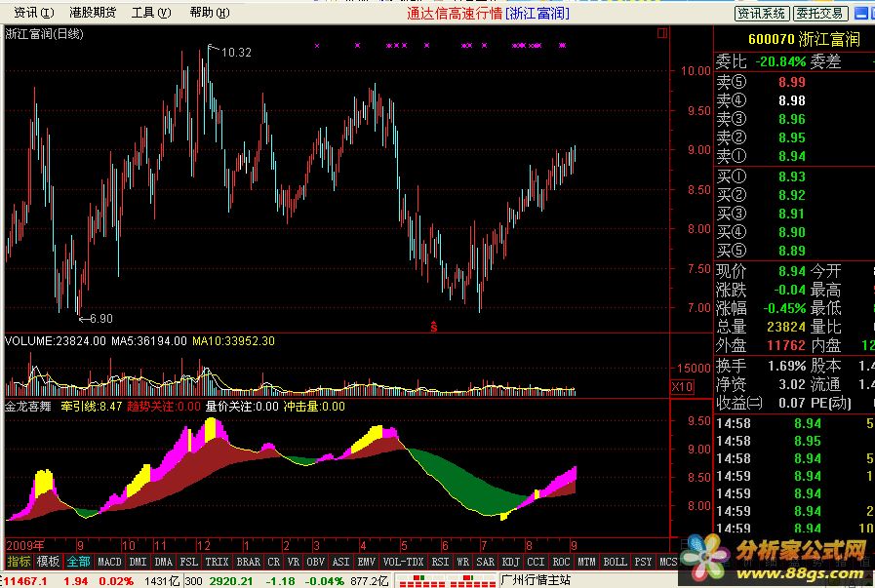Open the 港股期货 menu

coord(93,13)
